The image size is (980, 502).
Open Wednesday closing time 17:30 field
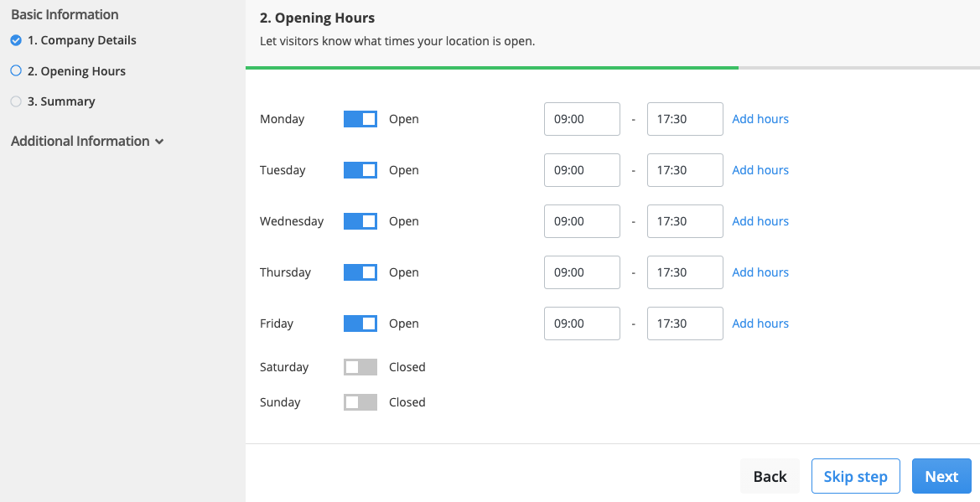coord(685,221)
